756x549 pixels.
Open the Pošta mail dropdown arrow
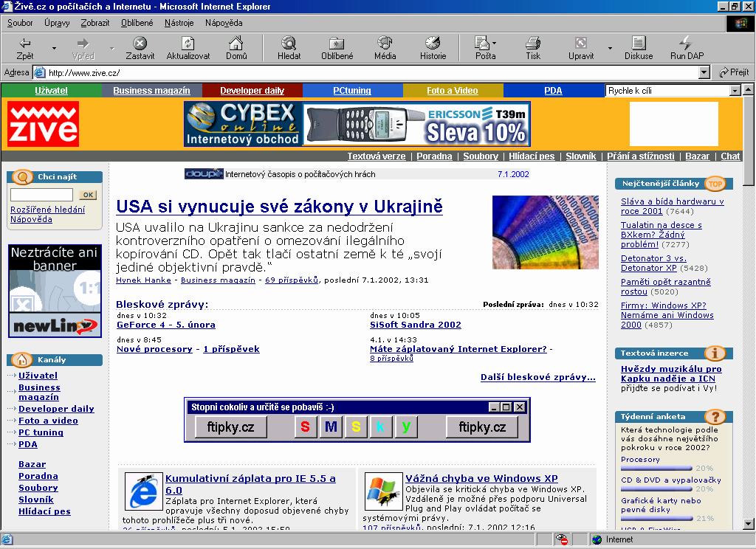(x=494, y=44)
